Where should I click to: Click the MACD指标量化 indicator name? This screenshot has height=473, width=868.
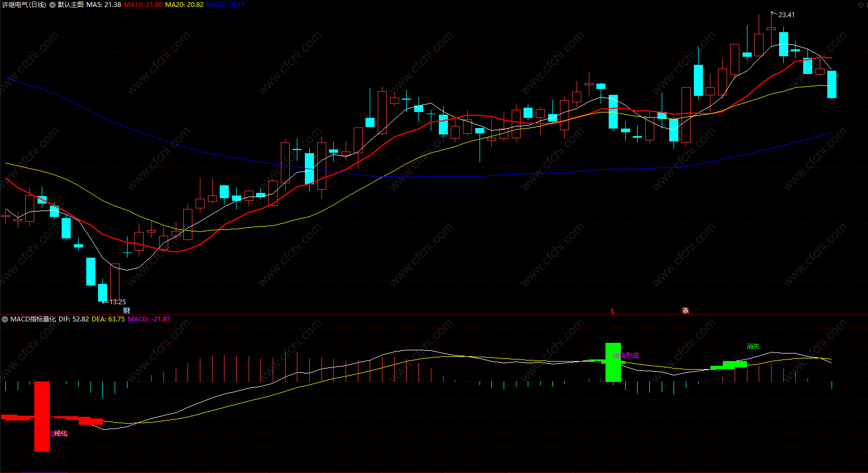coord(33,319)
